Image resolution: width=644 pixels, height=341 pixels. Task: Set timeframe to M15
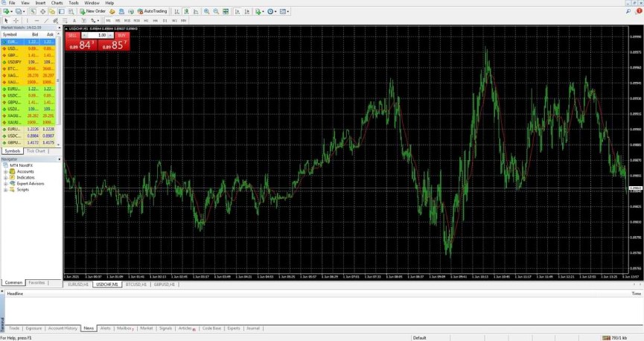tap(127, 21)
